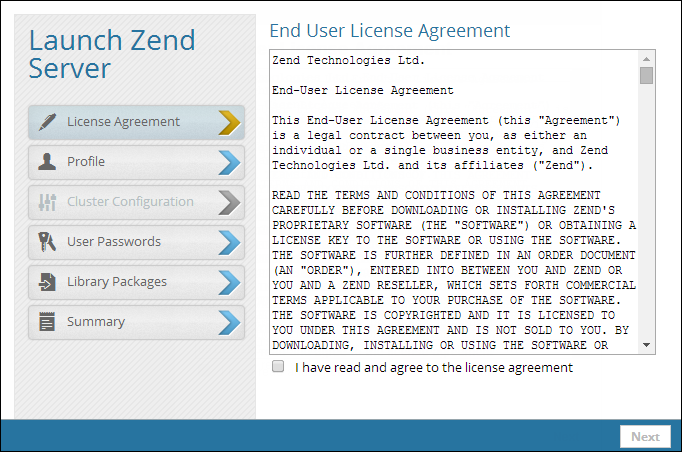This screenshot has width=682, height=452.
Task: Click the Library Packages box arrow icon
Action: [47, 282]
